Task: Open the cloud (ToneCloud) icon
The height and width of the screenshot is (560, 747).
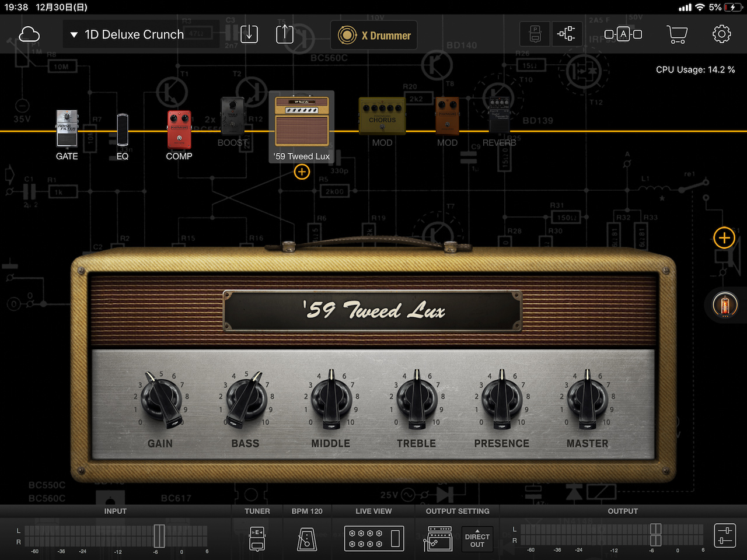Action: (x=29, y=34)
